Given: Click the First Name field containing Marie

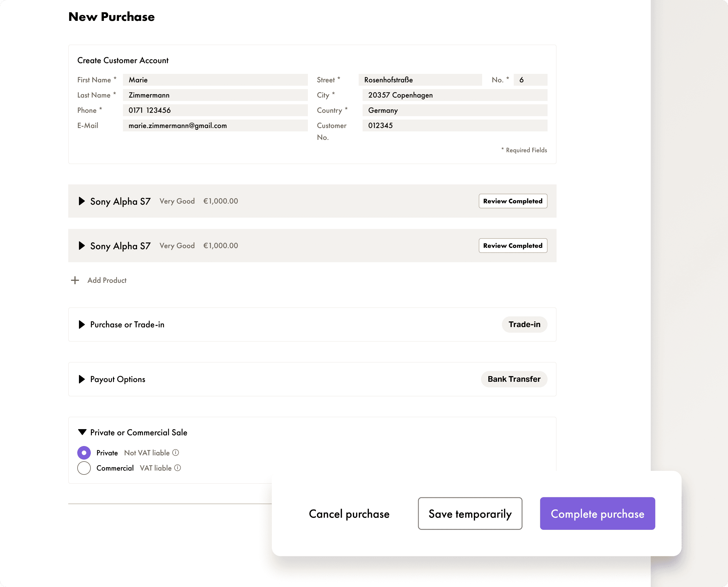Looking at the screenshot, I should coord(215,80).
